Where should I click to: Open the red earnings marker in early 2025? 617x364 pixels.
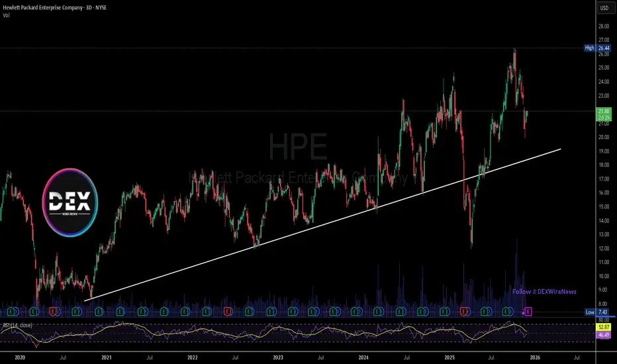pos(464,312)
